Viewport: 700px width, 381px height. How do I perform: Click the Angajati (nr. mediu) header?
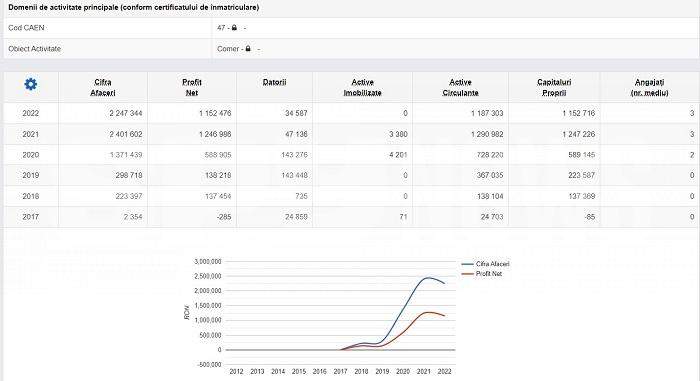point(650,88)
